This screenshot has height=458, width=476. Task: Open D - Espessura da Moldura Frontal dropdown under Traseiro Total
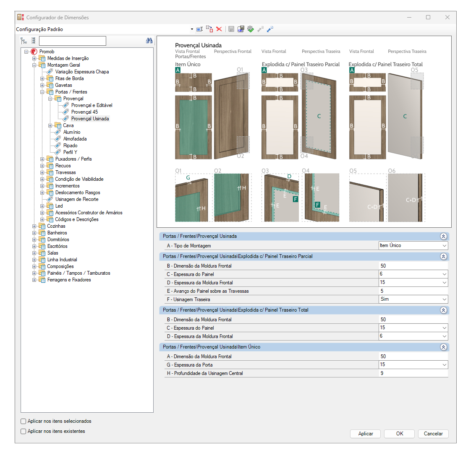pos(445,336)
